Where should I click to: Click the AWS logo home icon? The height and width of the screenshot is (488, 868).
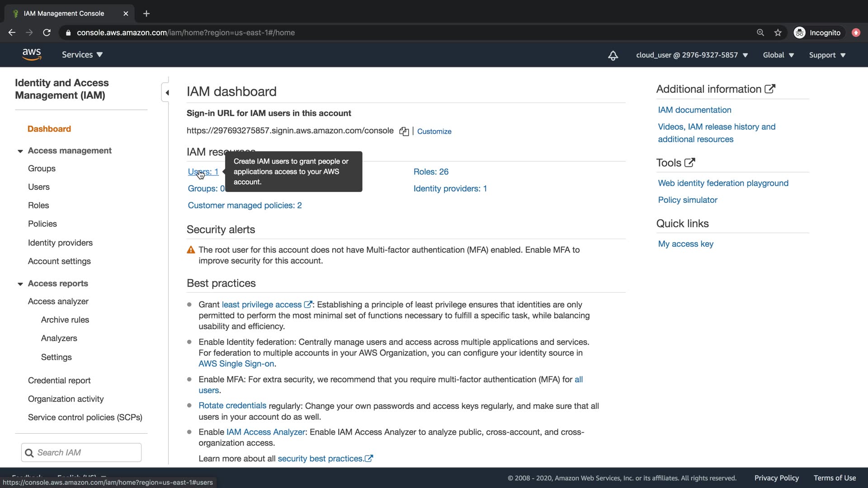point(32,54)
